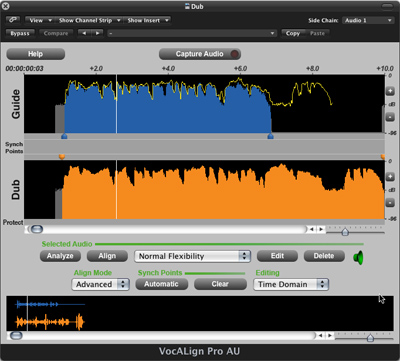
Task: Click the orange Dub overview waveform
Action: click(x=50, y=322)
